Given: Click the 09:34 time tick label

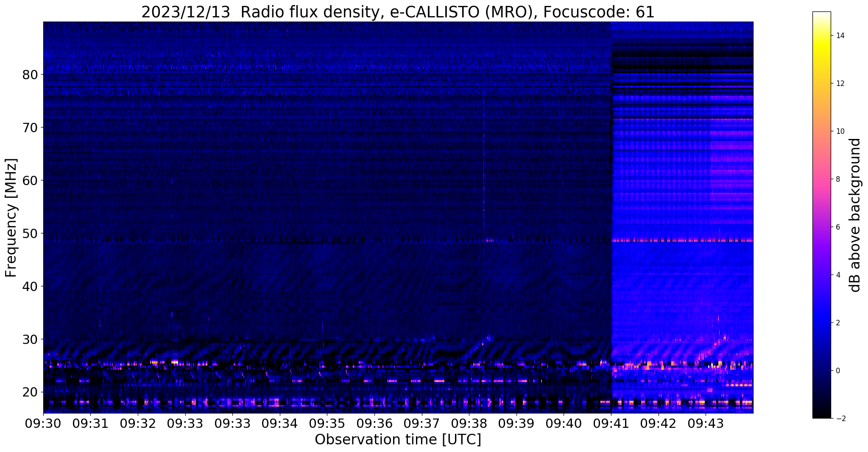Looking at the screenshot, I should 280,424.
